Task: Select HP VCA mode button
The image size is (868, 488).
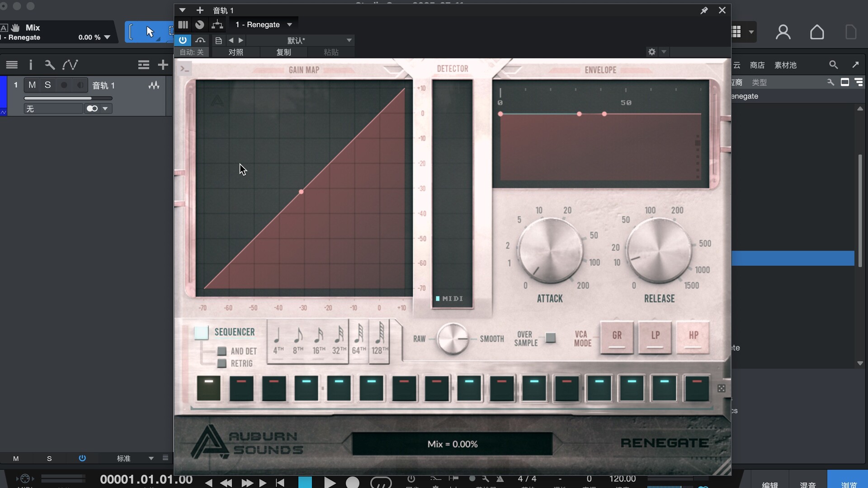Action: click(x=693, y=337)
